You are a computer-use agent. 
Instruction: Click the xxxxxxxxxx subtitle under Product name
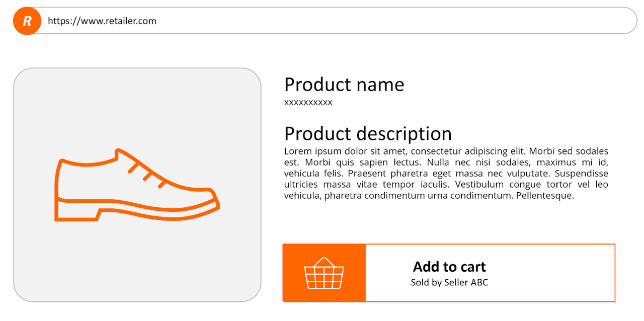click(x=308, y=103)
